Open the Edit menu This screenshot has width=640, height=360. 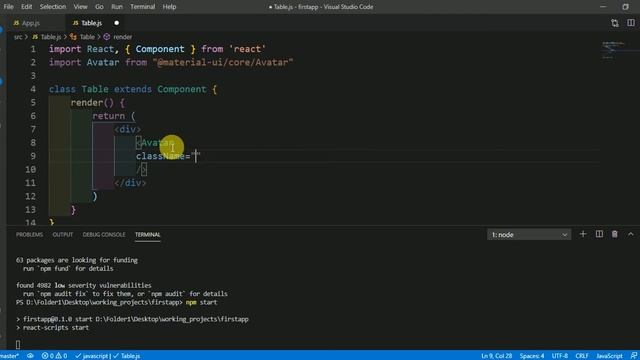point(27,7)
